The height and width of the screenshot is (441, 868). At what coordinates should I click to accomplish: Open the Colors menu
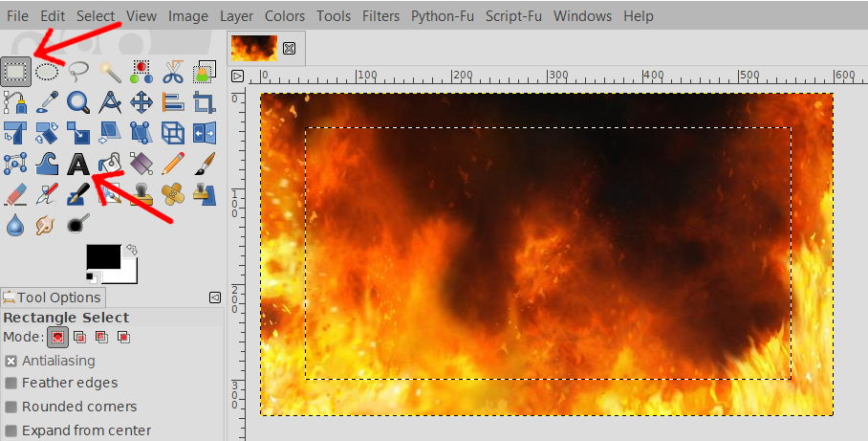click(x=285, y=16)
